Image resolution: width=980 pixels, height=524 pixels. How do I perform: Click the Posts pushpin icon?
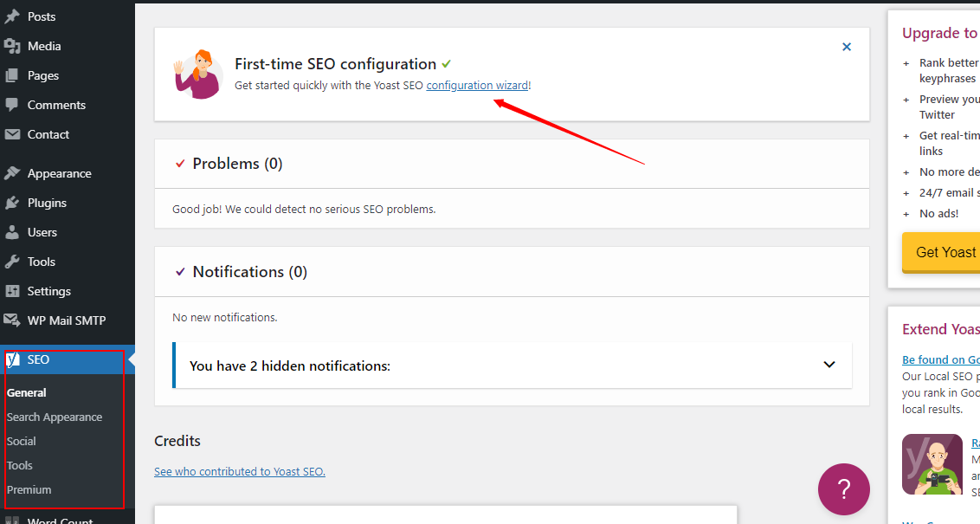pyautogui.click(x=12, y=16)
